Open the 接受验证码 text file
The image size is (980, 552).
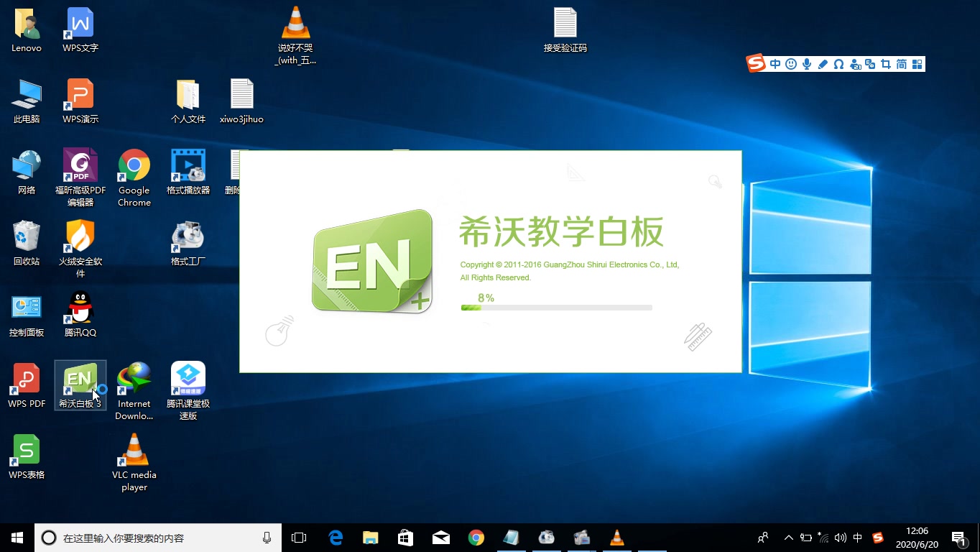click(x=565, y=30)
